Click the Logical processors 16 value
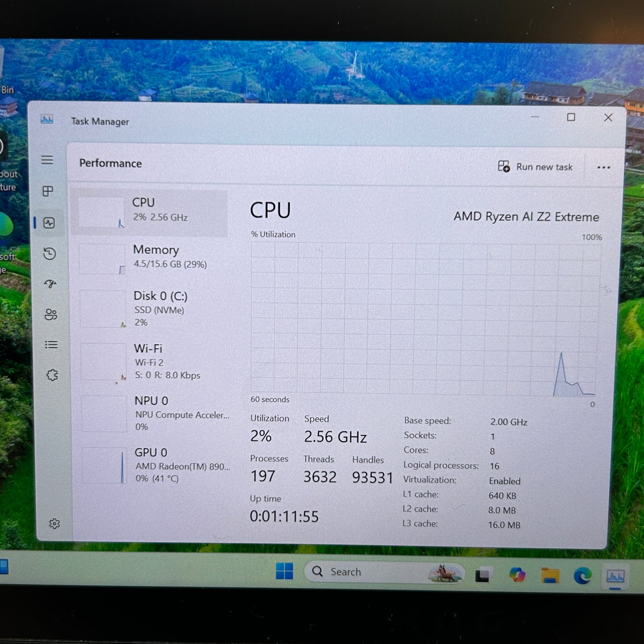Viewport: 644px width, 644px height. pyautogui.click(x=494, y=466)
